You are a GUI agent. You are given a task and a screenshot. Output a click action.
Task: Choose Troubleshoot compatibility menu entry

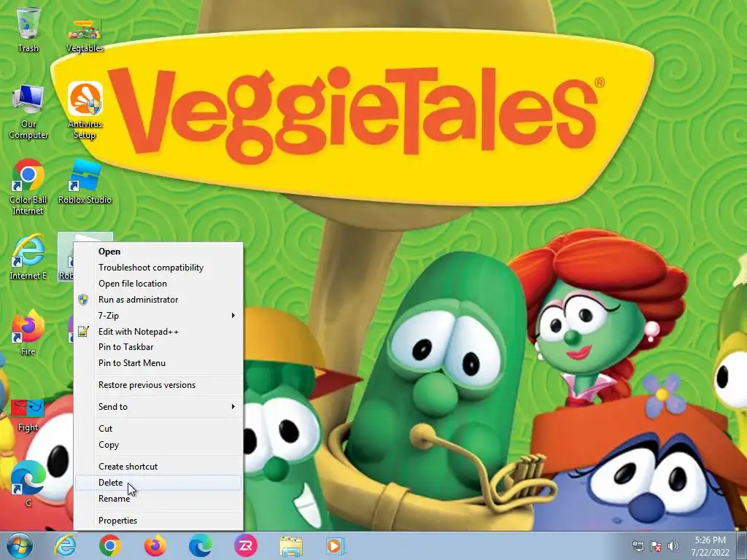coord(158,268)
